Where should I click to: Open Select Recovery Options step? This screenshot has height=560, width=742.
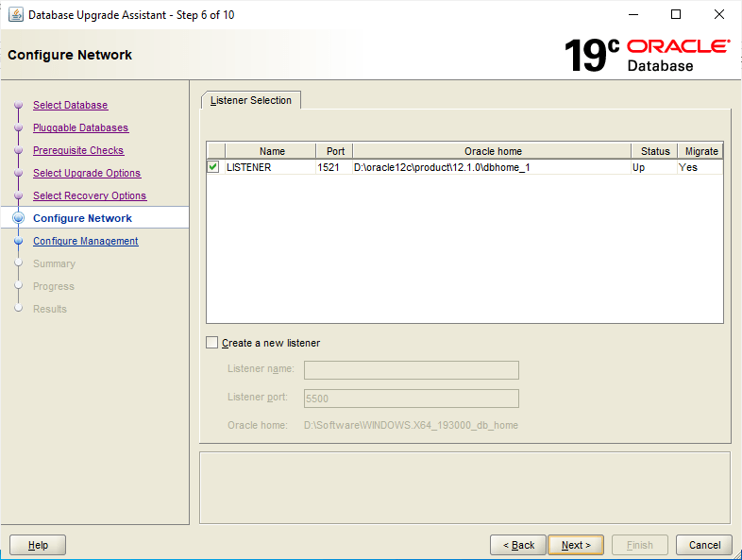pos(90,196)
